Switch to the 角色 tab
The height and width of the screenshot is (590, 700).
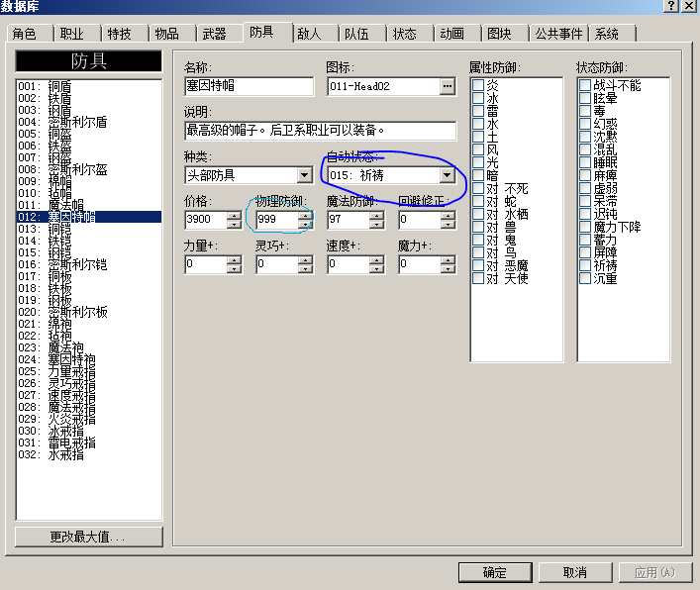click(x=30, y=34)
